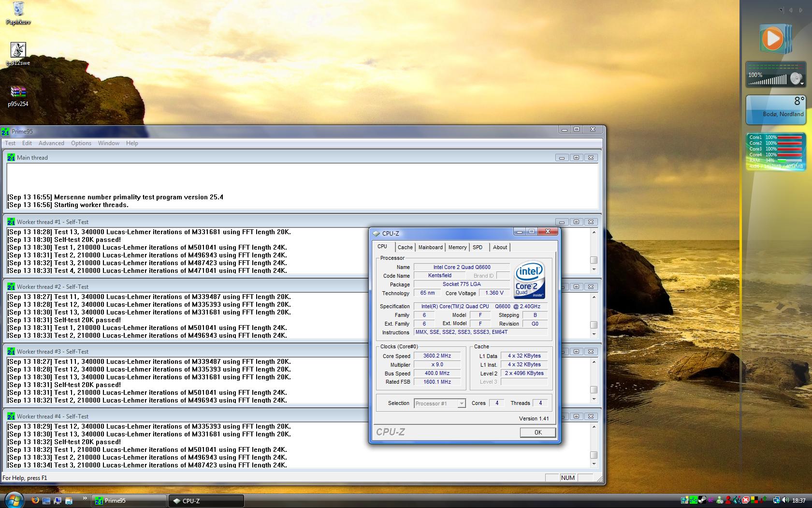Click 'Self-test 20K passed!' in Worker thread #1
The width and height of the screenshot is (812, 508).
pos(87,239)
